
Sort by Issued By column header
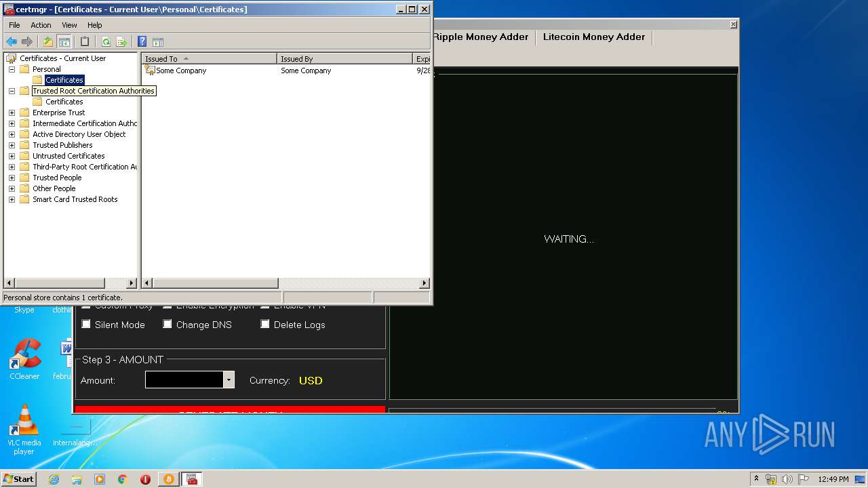pyautogui.click(x=344, y=59)
